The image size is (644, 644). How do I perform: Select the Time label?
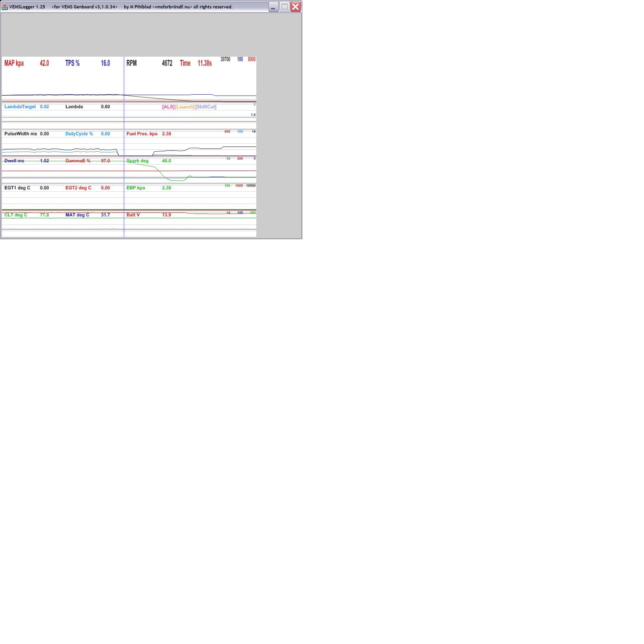point(185,63)
